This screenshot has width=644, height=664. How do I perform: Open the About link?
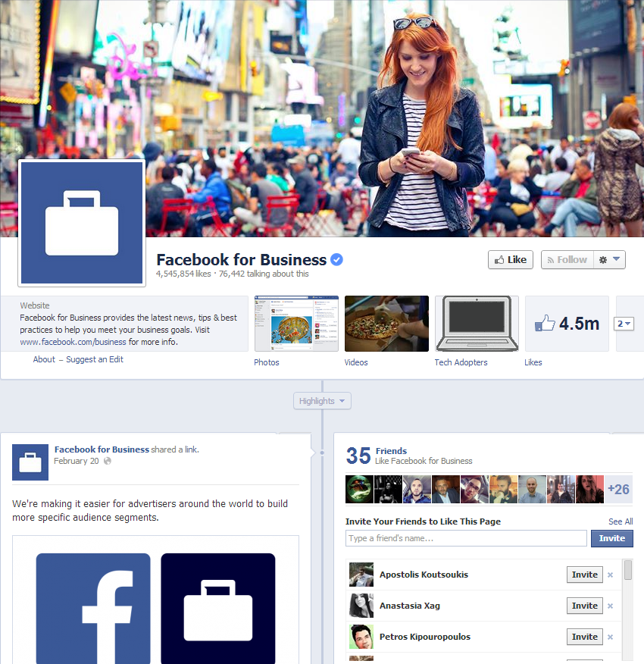44,359
